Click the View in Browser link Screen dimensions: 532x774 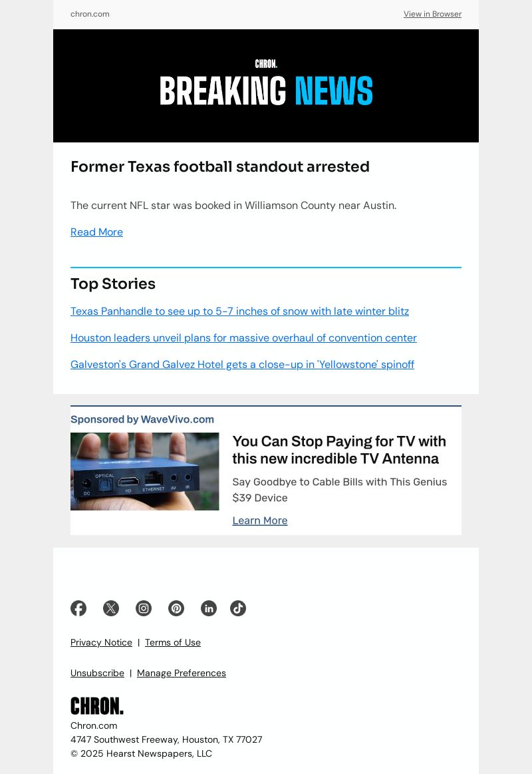click(x=432, y=14)
